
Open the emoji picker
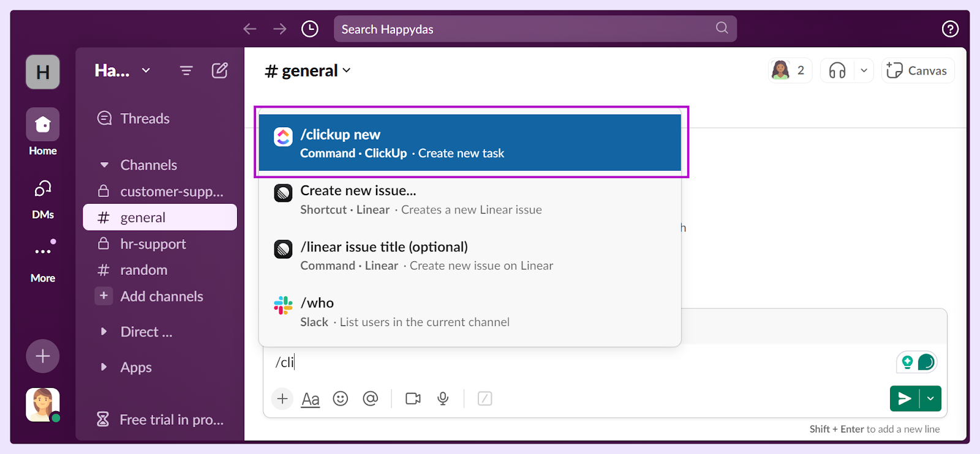point(341,399)
